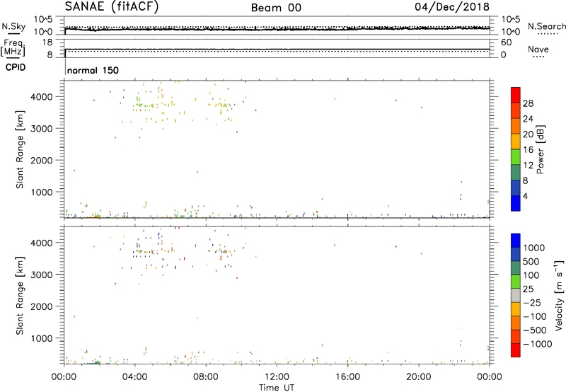Click the '-500' velocity color bar tick label

pyautogui.click(x=535, y=330)
